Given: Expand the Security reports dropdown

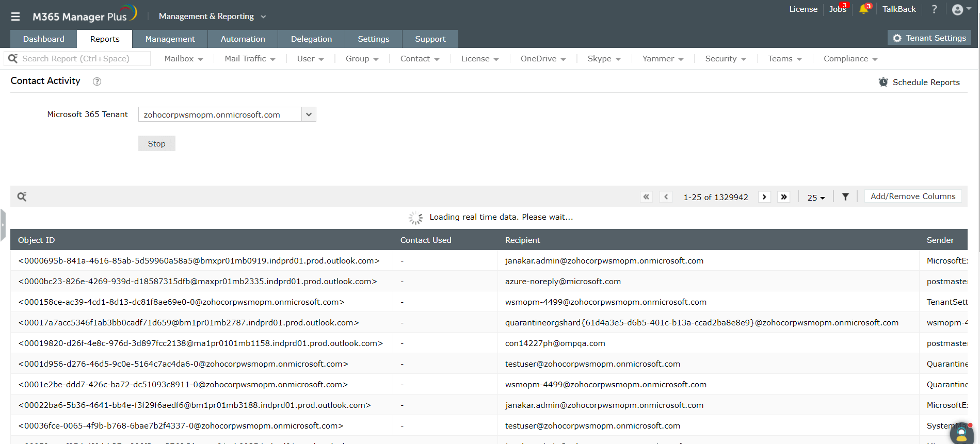Looking at the screenshot, I should [x=726, y=59].
